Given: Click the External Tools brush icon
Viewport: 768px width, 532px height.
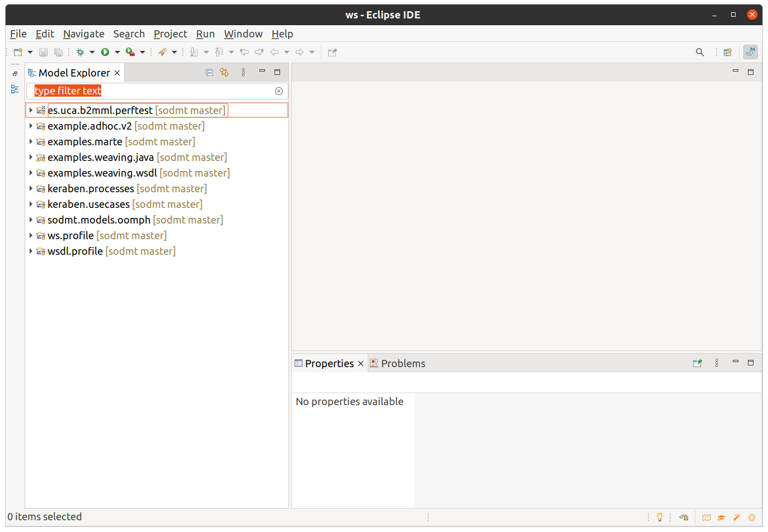Looking at the screenshot, I should pyautogui.click(x=162, y=52).
